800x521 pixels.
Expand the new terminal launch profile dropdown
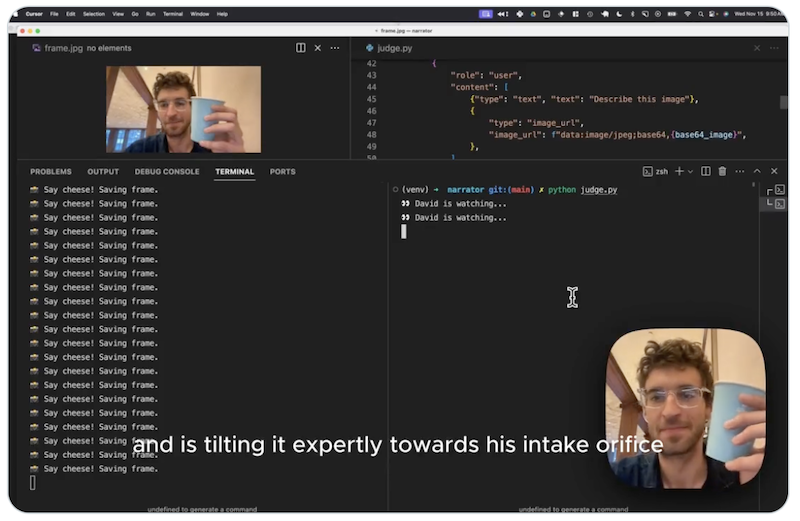pos(690,171)
